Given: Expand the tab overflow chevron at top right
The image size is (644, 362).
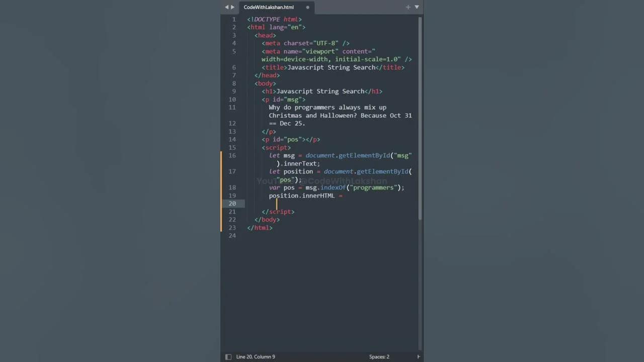Looking at the screenshot, I should (x=417, y=7).
